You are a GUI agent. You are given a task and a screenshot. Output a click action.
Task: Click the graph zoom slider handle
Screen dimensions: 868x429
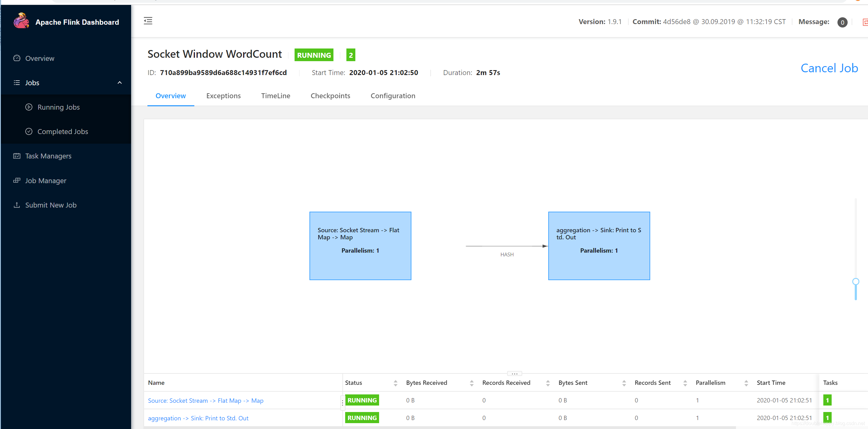click(856, 282)
